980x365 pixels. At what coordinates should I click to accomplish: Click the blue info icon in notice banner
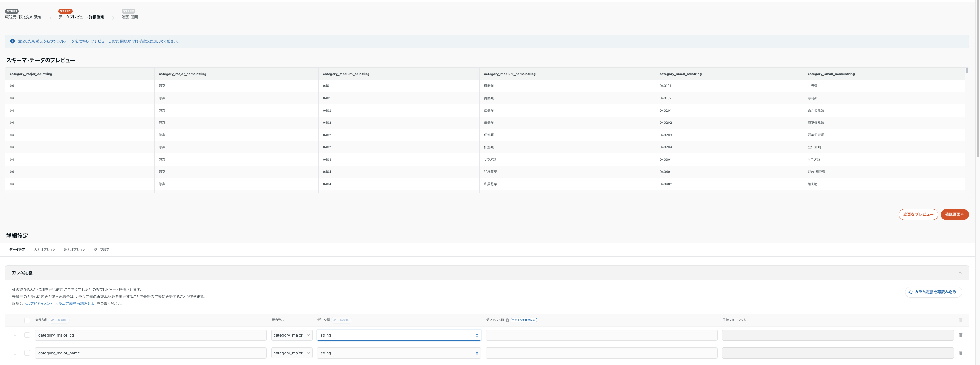(x=12, y=41)
